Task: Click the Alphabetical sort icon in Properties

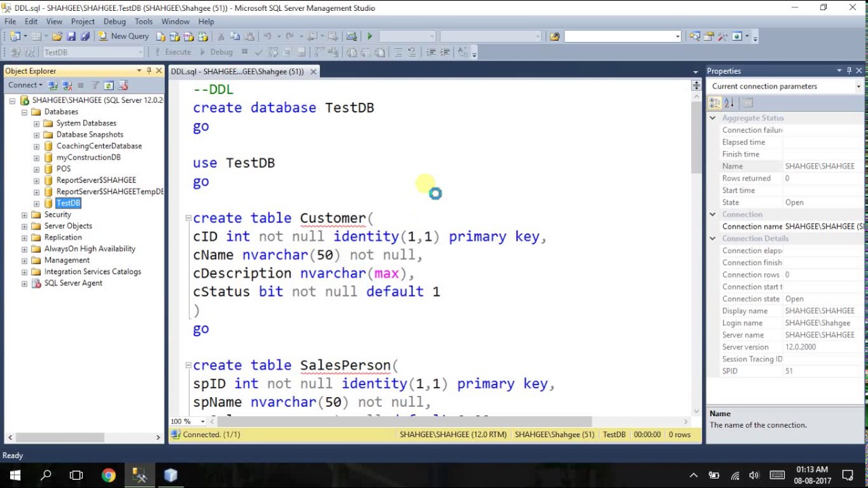Action: pos(729,103)
